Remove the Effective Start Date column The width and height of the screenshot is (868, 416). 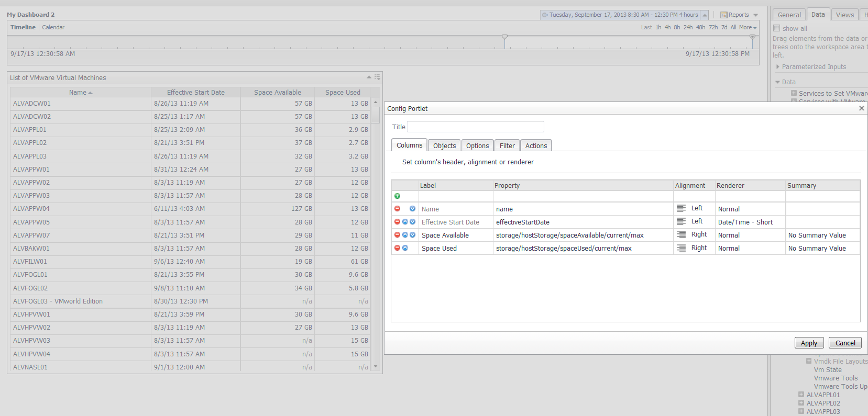point(397,222)
